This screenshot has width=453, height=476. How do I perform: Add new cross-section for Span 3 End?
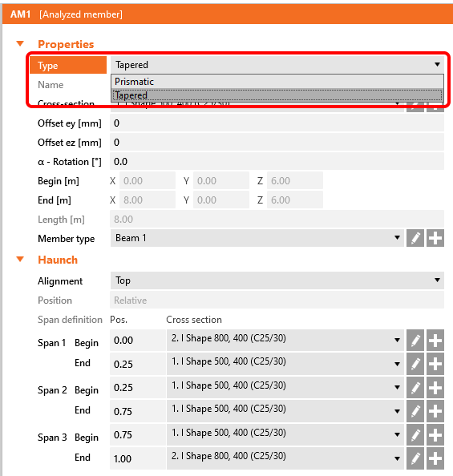435,458
